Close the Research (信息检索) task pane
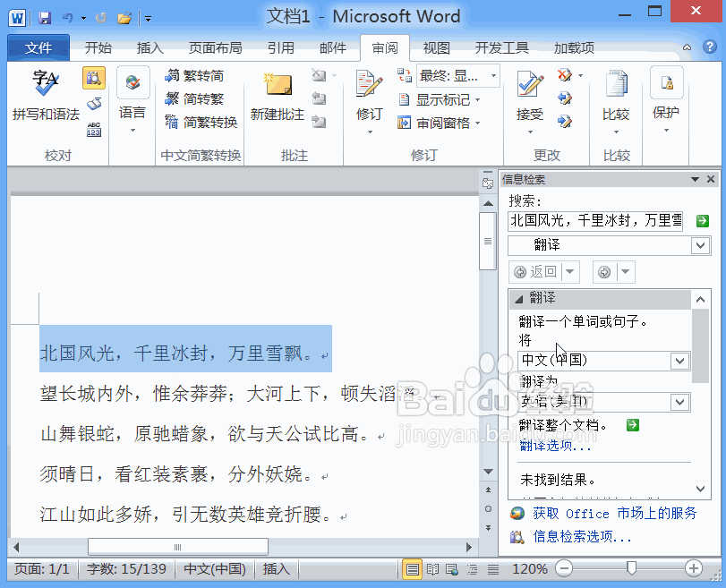726x588 pixels. click(711, 179)
